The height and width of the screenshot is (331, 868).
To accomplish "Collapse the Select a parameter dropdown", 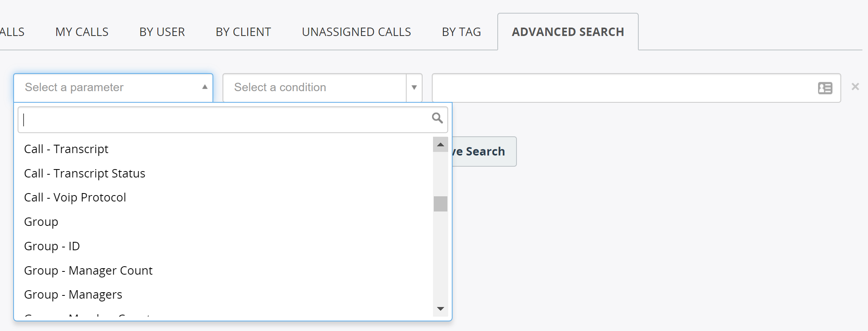I will point(113,88).
